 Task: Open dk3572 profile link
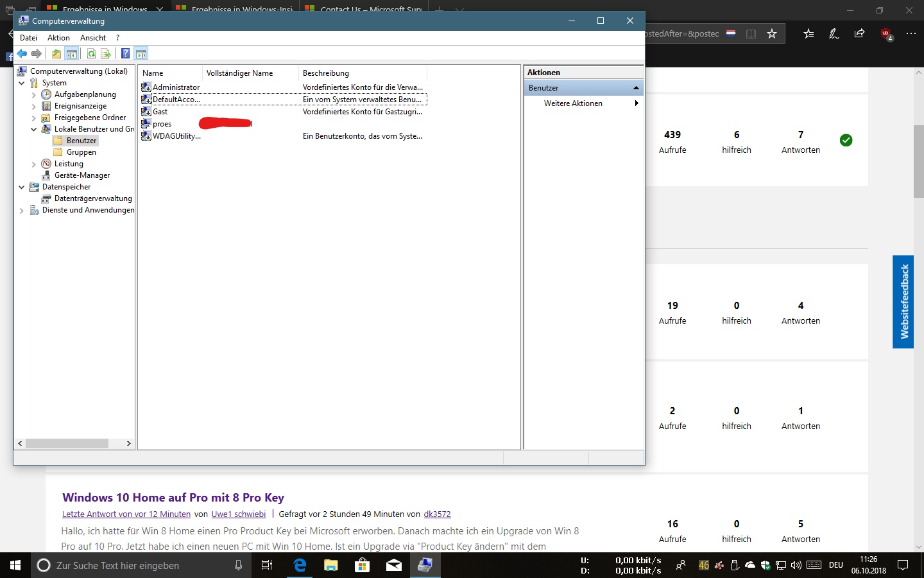pyautogui.click(x=437, y=514)
